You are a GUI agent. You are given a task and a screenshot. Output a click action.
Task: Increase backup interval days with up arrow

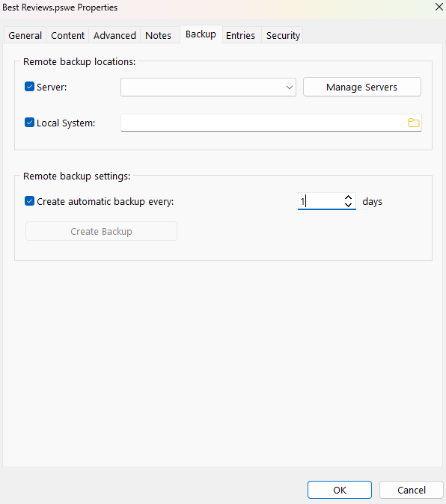[348, 197]
